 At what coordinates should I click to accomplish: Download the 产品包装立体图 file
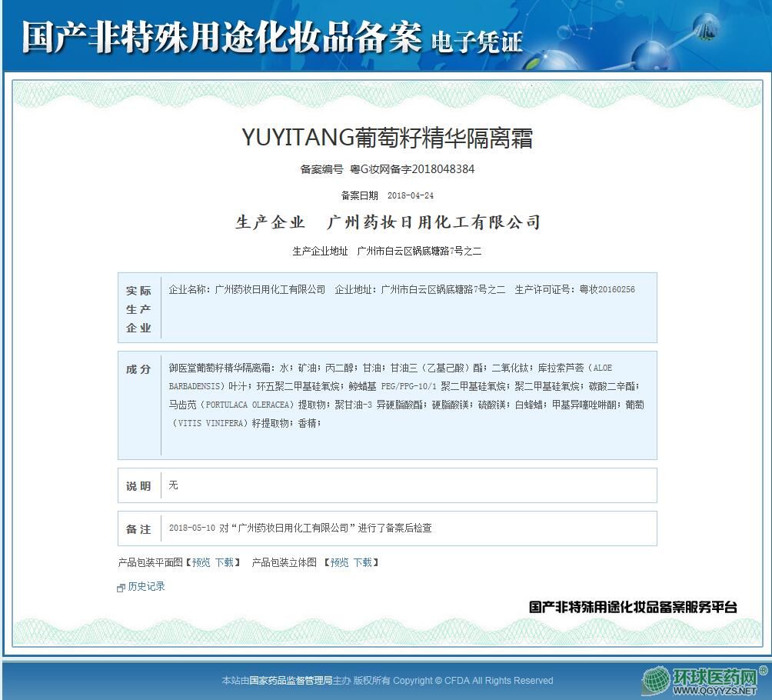point(363,563)
